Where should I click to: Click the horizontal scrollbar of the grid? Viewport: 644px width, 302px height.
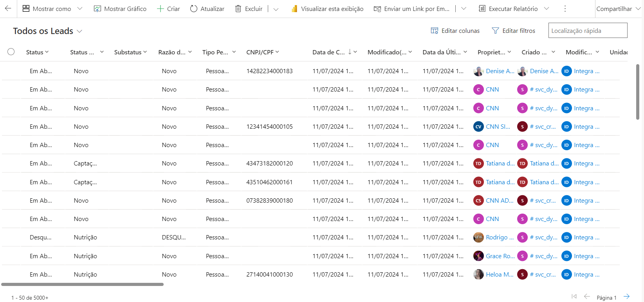tap(82, 284)
